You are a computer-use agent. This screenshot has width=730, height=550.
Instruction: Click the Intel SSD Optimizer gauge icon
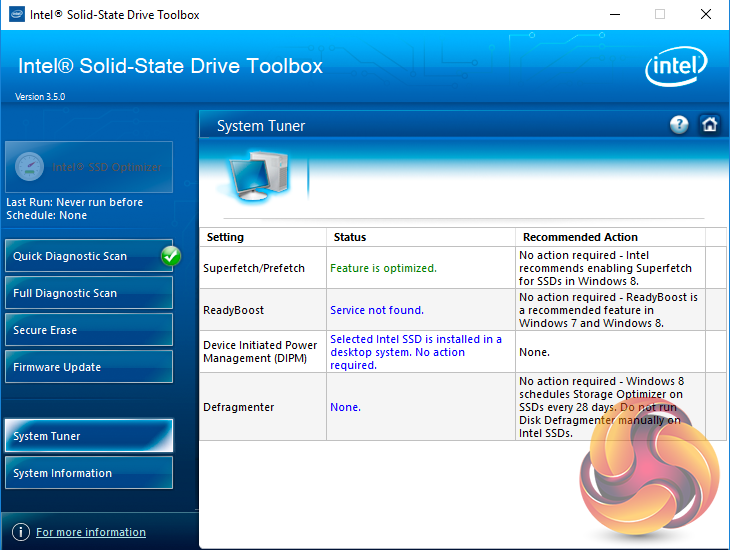(x=30, y=167)
